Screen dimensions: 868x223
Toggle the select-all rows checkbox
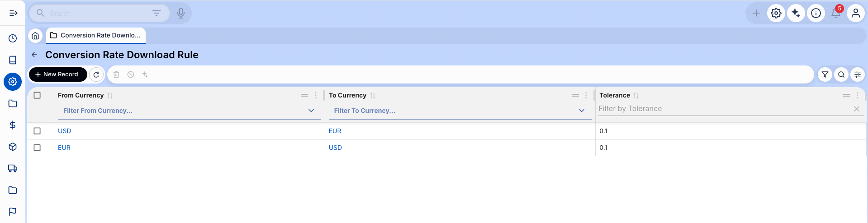pyautogui.click(x=37, y=95)
